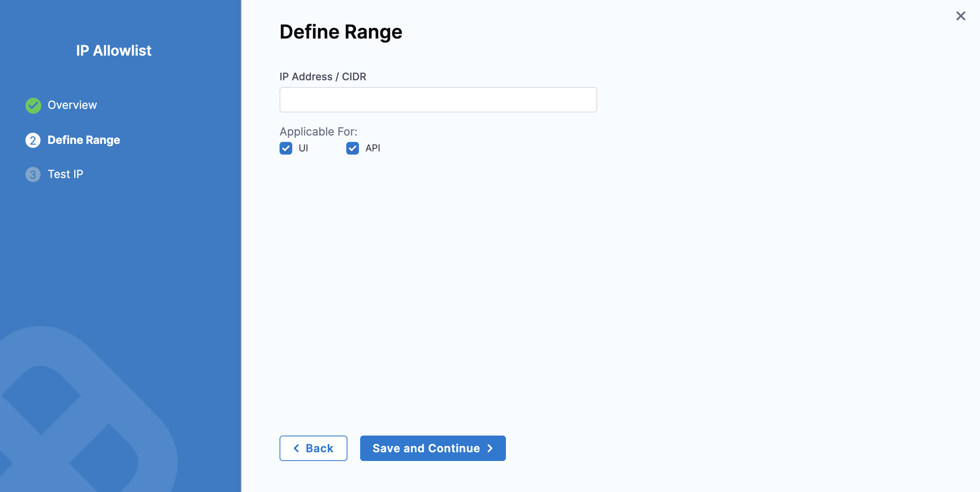Click the Define Range page heading

[x=341, y=32]
